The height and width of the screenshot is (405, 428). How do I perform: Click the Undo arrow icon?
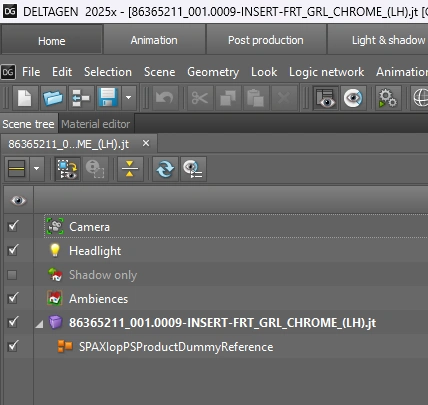click(165, 98)
